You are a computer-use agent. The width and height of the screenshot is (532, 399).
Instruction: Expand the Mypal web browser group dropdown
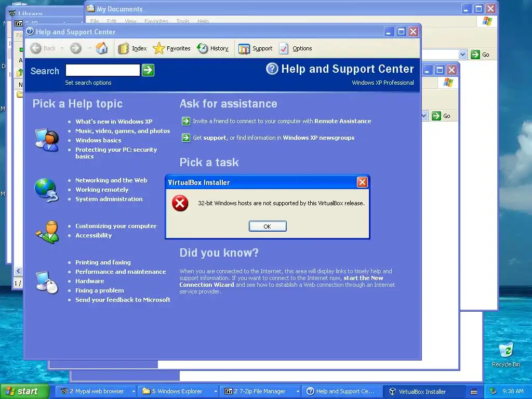[x=134, y=391]
